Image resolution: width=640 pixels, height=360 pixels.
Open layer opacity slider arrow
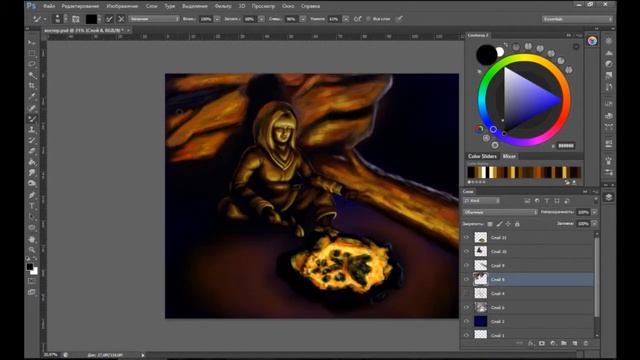(x=594, y=212)
